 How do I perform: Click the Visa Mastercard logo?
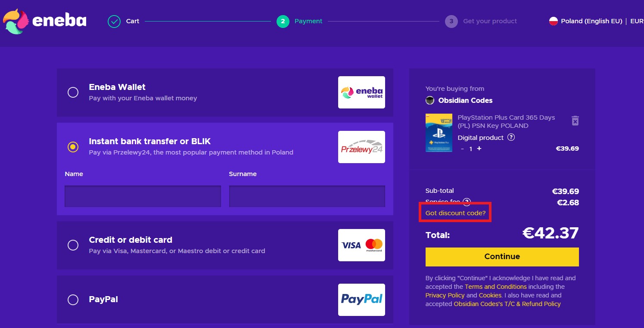361,245
